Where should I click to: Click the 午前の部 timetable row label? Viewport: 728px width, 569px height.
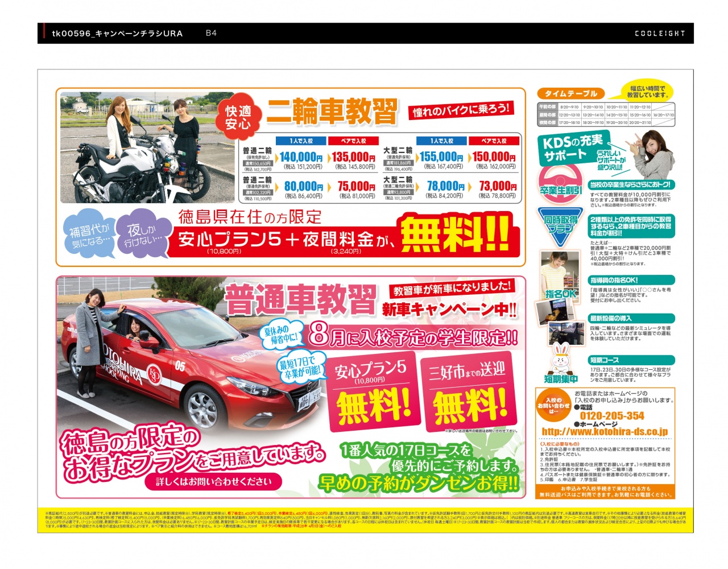tap(548, 107)
